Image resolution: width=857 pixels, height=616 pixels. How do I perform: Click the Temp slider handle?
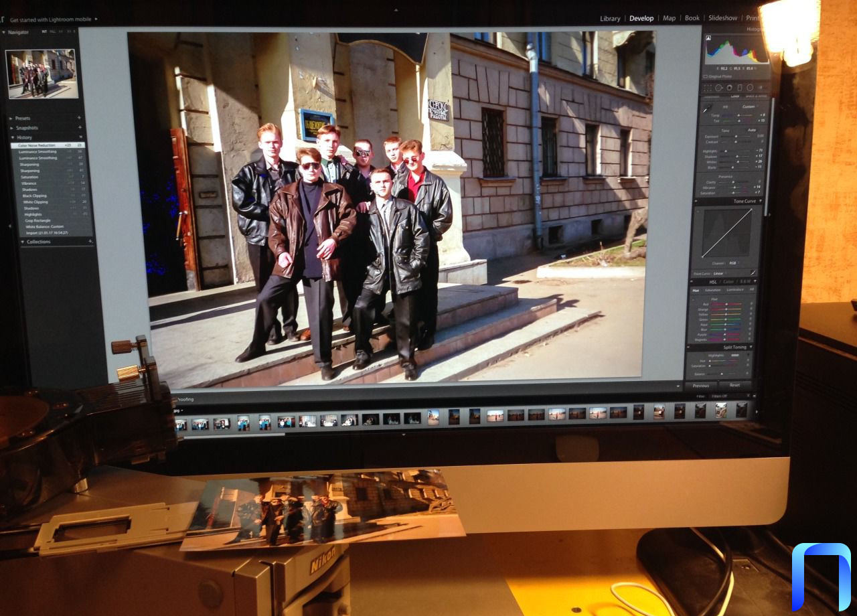738,115
